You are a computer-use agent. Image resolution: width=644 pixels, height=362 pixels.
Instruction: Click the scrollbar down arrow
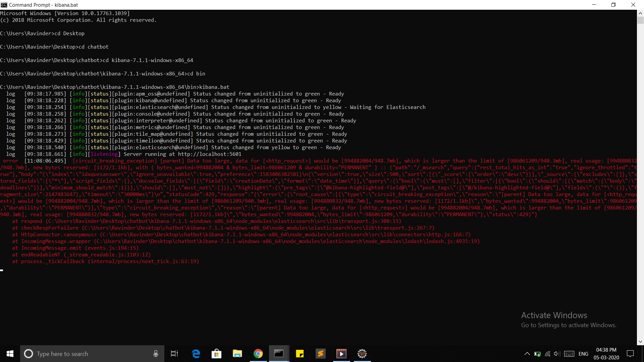tap(640, 342)
